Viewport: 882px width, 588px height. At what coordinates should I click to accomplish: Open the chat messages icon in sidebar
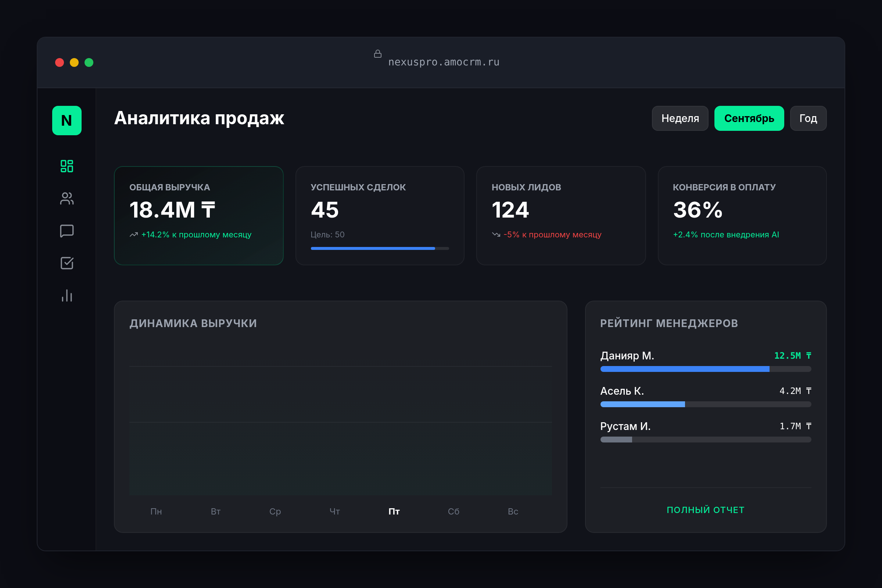[x=67, y=231]
